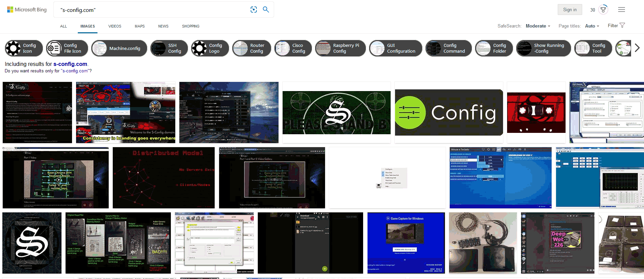Switch to the NEWS tab
The height and width of the screenshot is (279, 644).
[163, 26]
